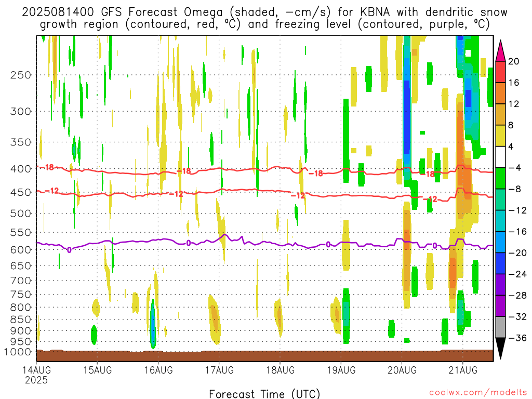Click the 550 pressure level label
The width and height of the screenshot is (532, 399).
pyautogui.click(x=21, y=232)
